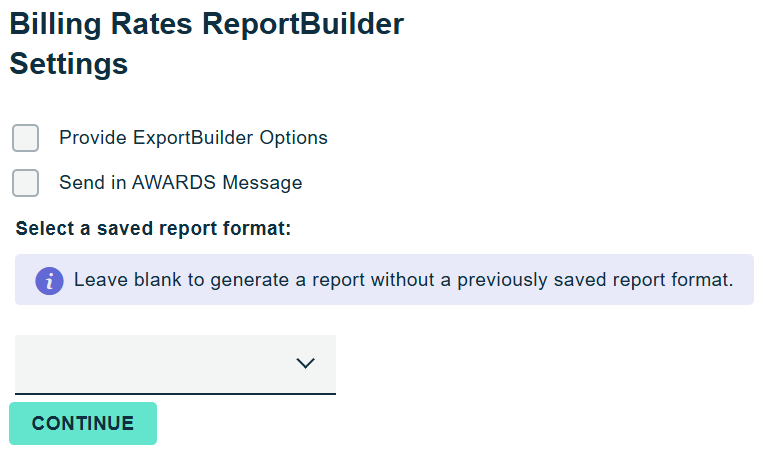771x462 pixels.
Task: Click the 'Select a saved report format:' label
Action: point(153,229)
